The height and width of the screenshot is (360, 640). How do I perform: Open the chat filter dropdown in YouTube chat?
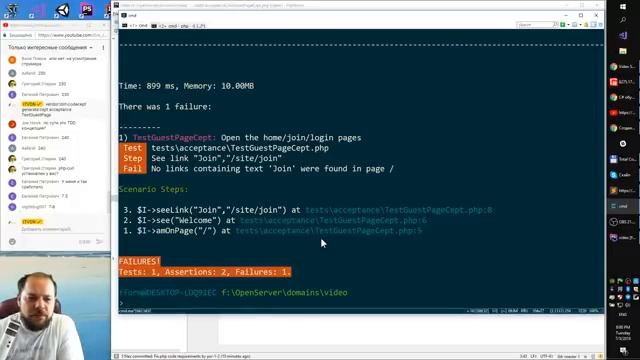tap(51, 47)
